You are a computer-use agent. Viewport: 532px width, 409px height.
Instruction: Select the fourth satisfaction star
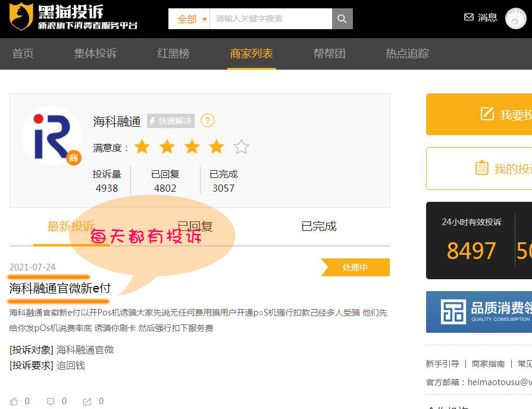pyautogui.click(x=217, y=147)
